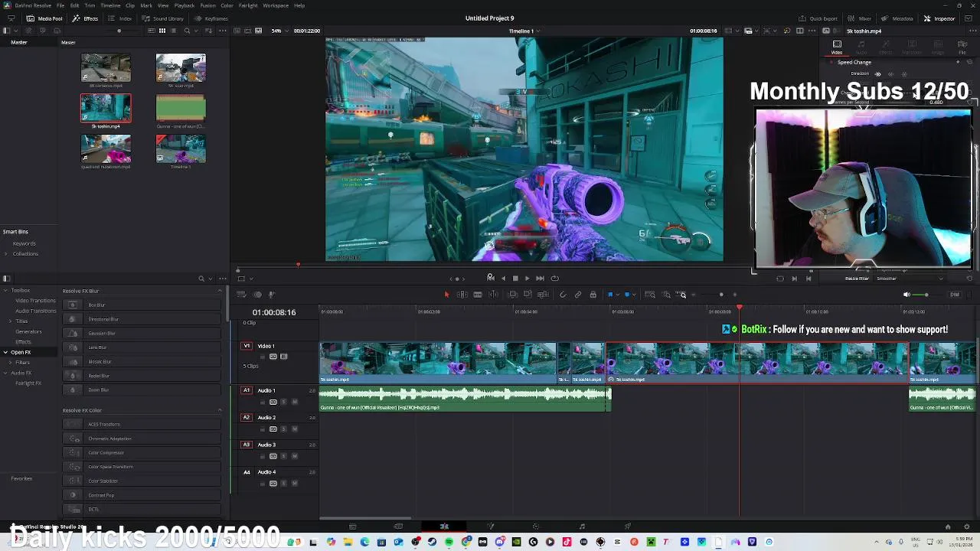Toggle the Linked Selection chain icon
Image resolution: width=980 pixels, height=551 pixels.
pos(578,295)
